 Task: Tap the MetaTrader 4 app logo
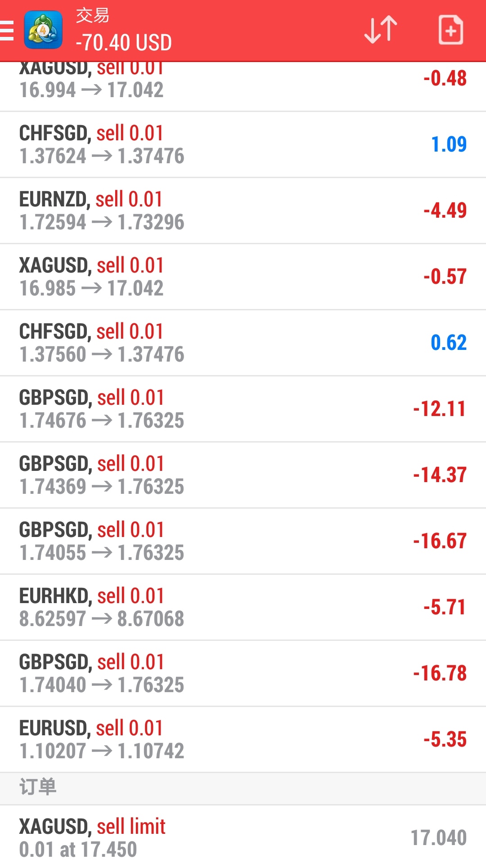click(43, 30)
